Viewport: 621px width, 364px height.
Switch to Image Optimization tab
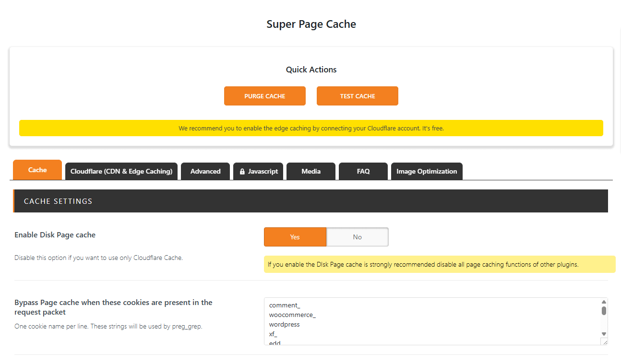[x=427, y=171]
